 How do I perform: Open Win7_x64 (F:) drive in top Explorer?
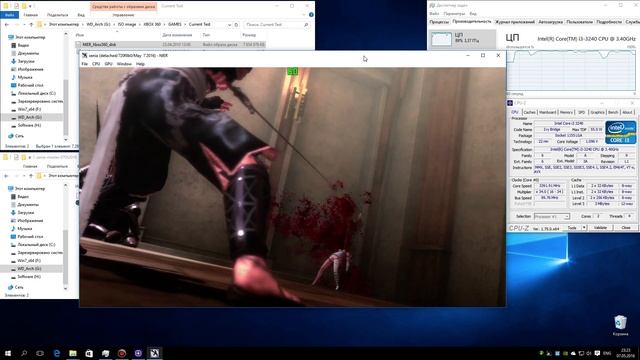[x=29, y=109]
